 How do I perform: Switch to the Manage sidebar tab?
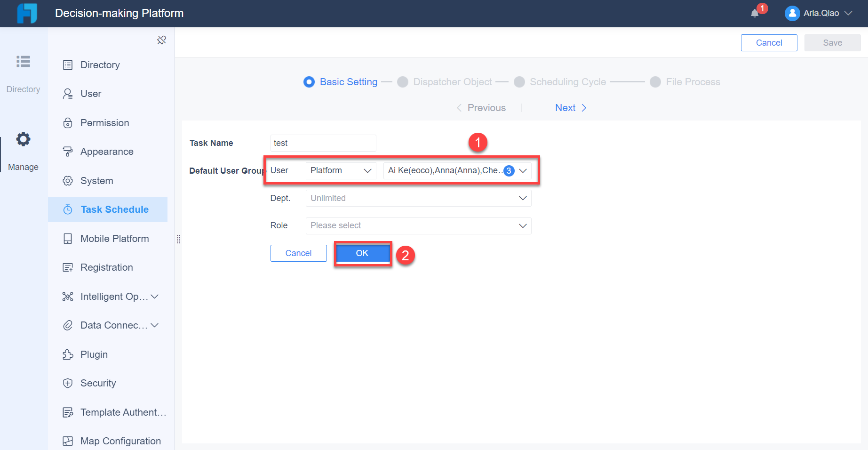pos(23,151)
